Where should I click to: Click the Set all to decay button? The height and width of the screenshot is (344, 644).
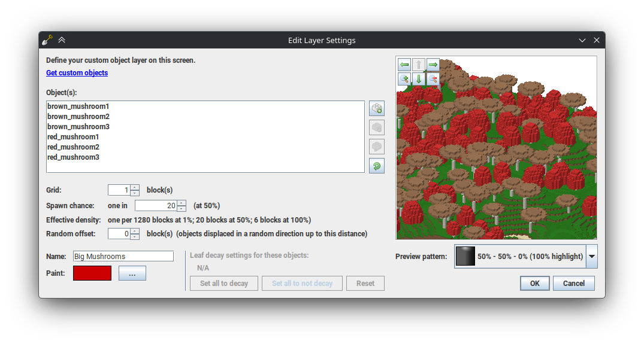[x=224, y=284]
